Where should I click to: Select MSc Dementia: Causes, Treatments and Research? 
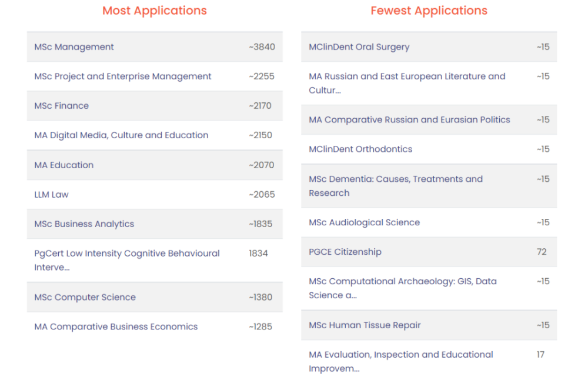[429, 186]
